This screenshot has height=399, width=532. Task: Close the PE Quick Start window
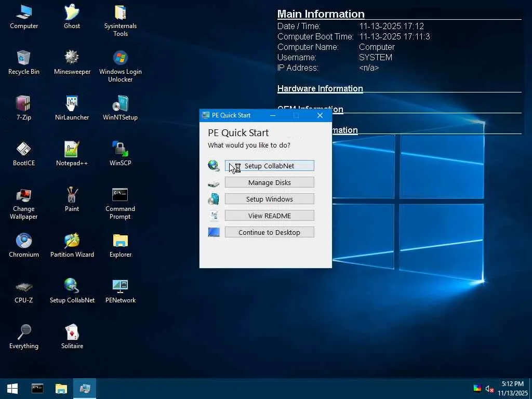[320, 115]
